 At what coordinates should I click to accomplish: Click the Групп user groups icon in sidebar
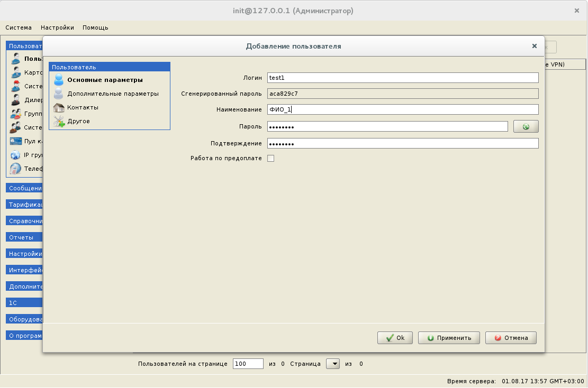(16, 114)
